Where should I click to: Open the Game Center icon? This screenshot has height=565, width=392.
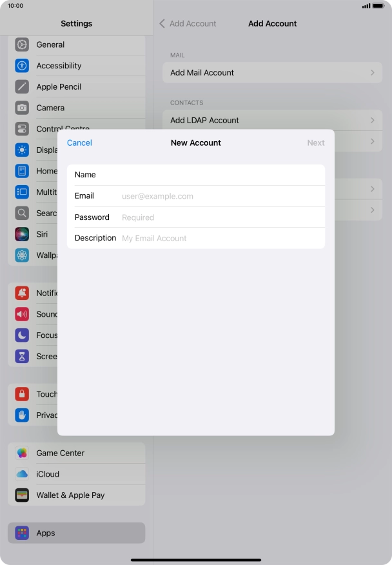click(23, 453)
